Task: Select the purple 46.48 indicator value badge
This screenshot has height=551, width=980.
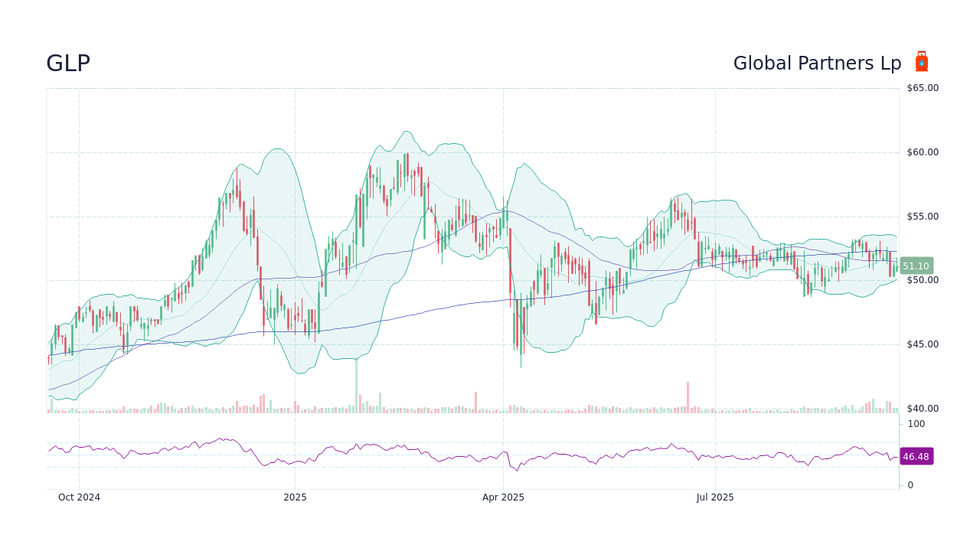Action: tap(916, 457)
